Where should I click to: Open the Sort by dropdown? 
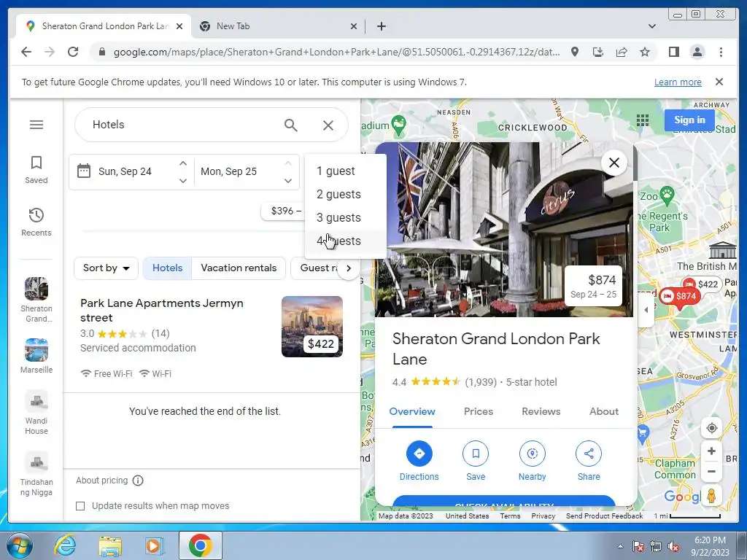pyautogui.click(x=107, y=268)
